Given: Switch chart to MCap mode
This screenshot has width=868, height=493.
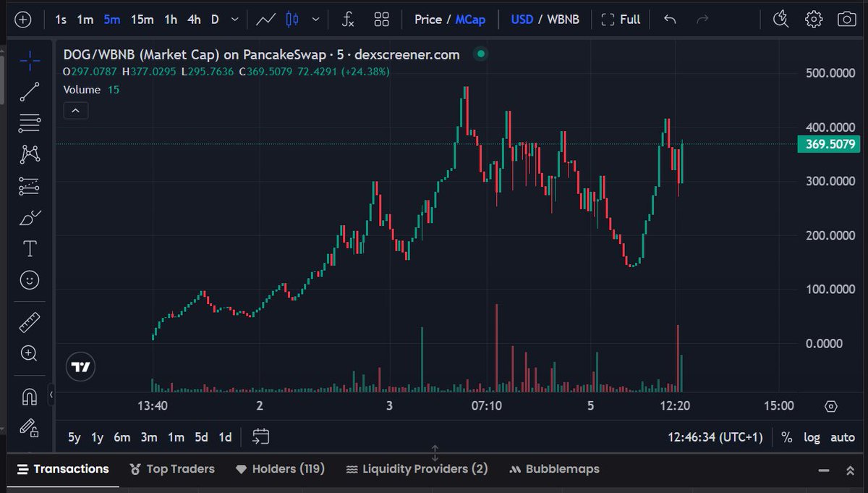Looking at the screenshot, I should (x=470, y=20).
